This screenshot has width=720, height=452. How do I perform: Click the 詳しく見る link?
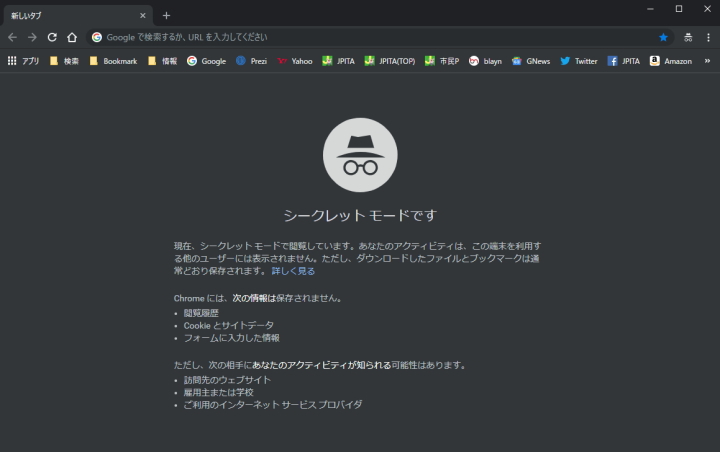coord(293,271)
